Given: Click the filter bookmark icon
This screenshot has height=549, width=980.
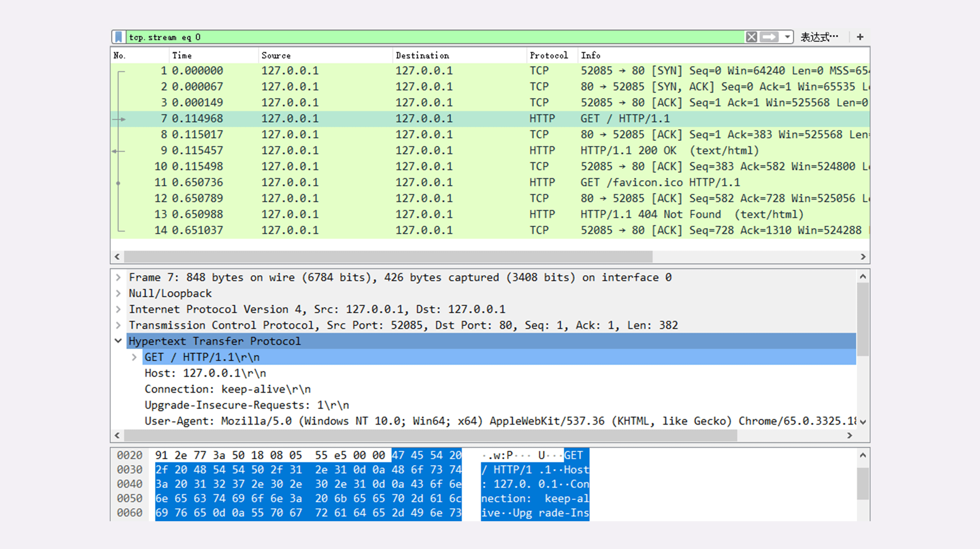Looking at the screenshot, I should [118, 37].
